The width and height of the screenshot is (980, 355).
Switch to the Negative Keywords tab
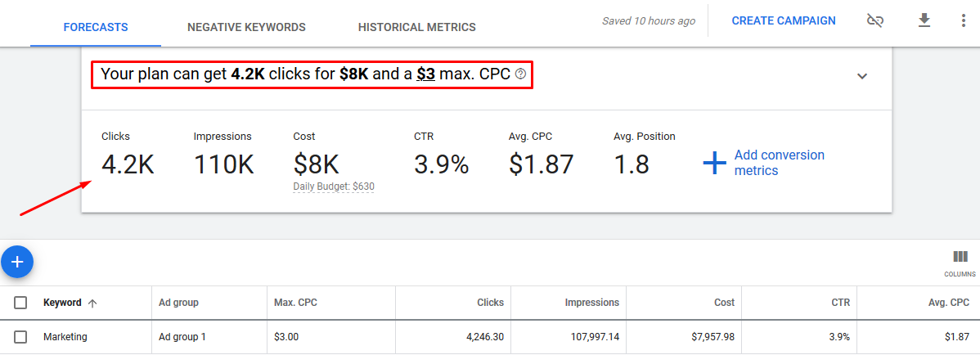pos(246,27)
